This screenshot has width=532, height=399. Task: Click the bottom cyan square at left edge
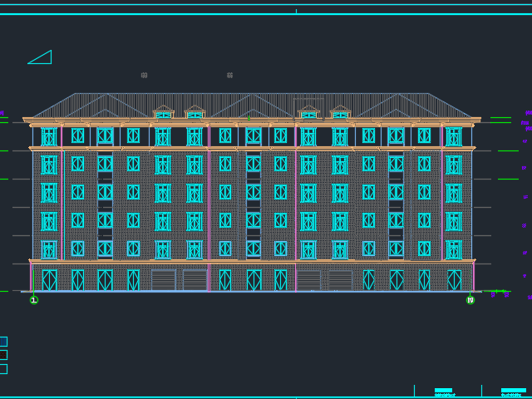(3, 369)
